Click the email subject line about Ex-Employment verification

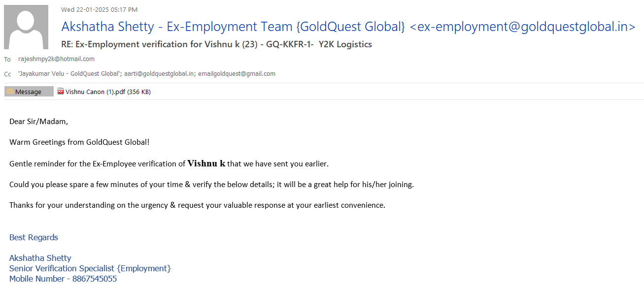[216, 44]
